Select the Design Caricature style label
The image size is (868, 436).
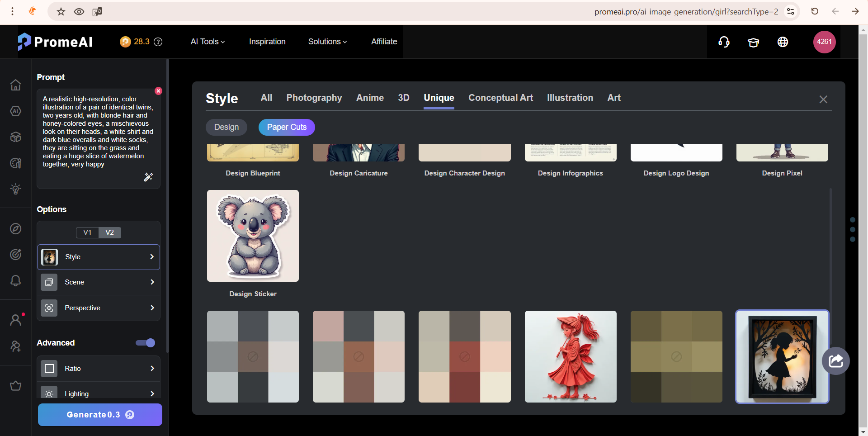(x=359, y=173)
